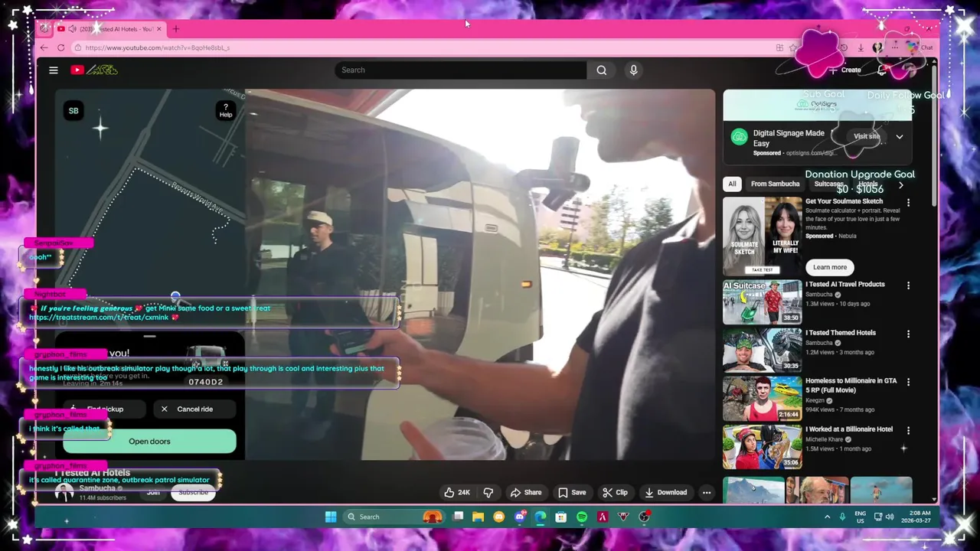
Task: Select the browser URL address bar
Action: click(x=421, y=47)
